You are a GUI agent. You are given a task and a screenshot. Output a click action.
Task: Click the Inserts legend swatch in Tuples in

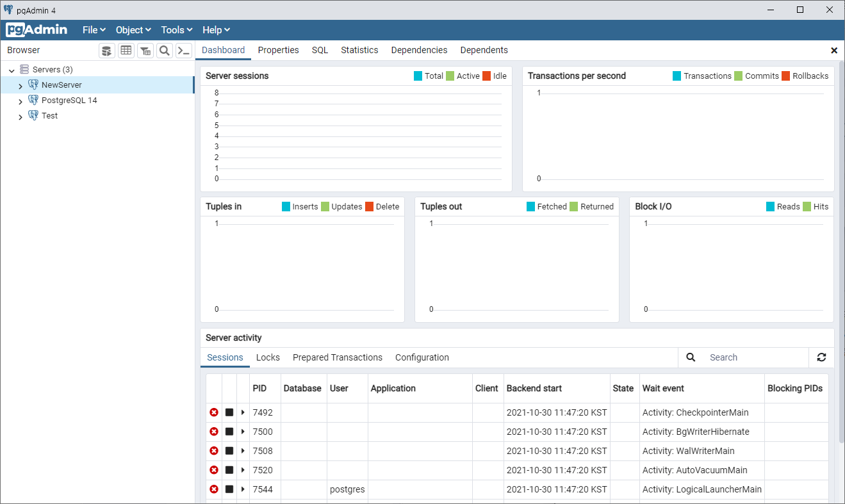click(286, 206)
